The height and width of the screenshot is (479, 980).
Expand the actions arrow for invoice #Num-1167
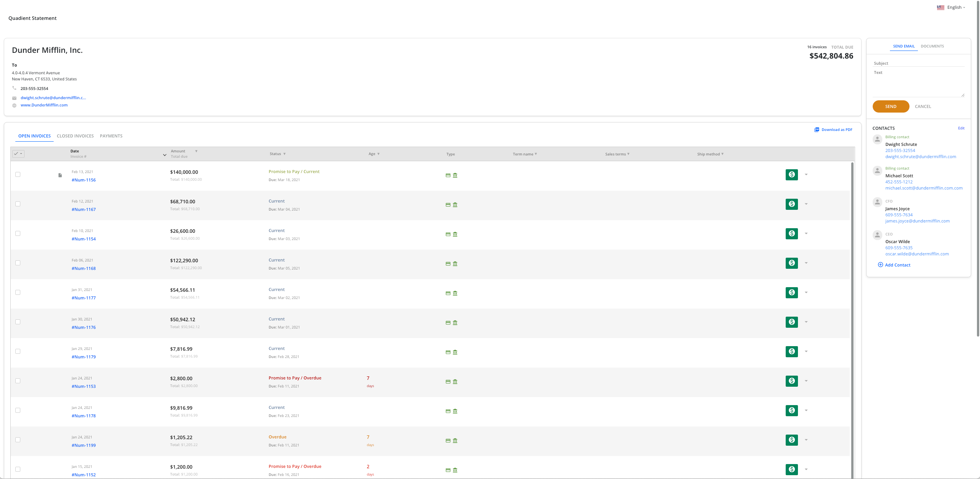806,204
